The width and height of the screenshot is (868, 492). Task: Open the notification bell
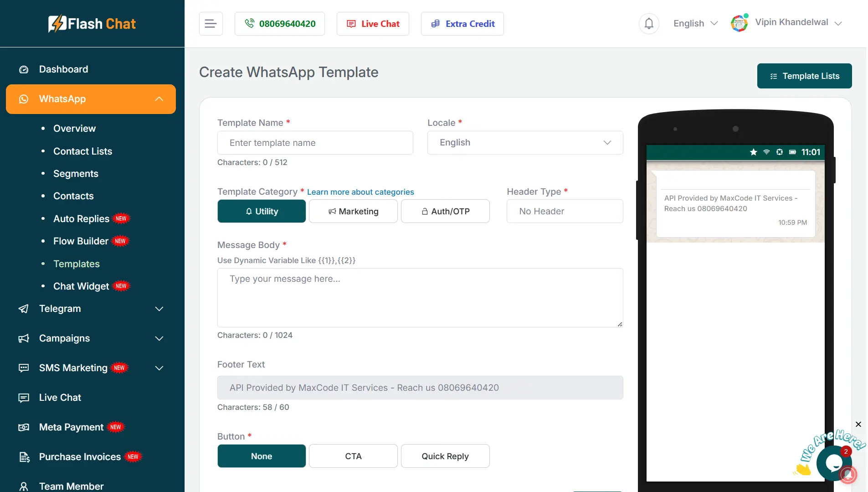pyautogui.click(x=649, y=24)
